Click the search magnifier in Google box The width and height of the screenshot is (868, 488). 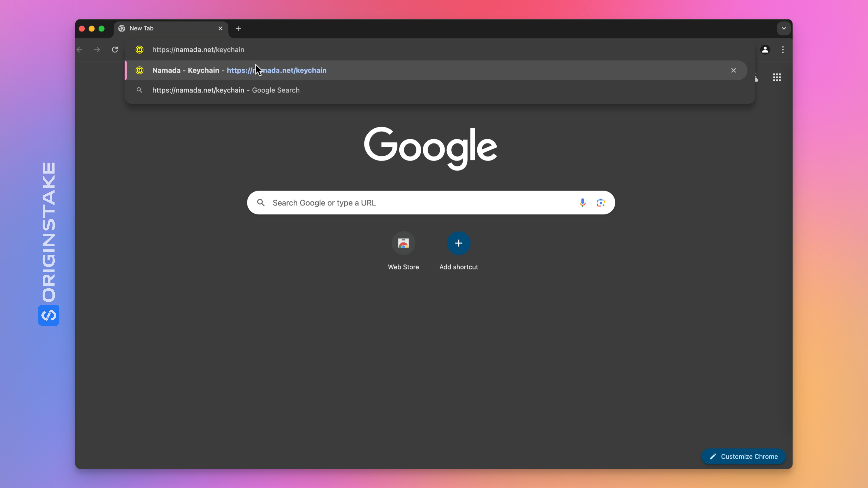261,203
